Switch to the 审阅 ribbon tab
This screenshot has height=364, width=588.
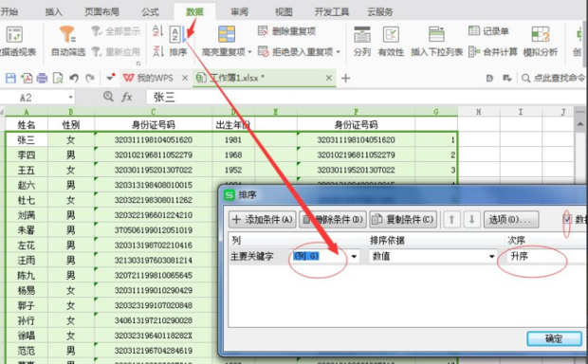point(239,11)
